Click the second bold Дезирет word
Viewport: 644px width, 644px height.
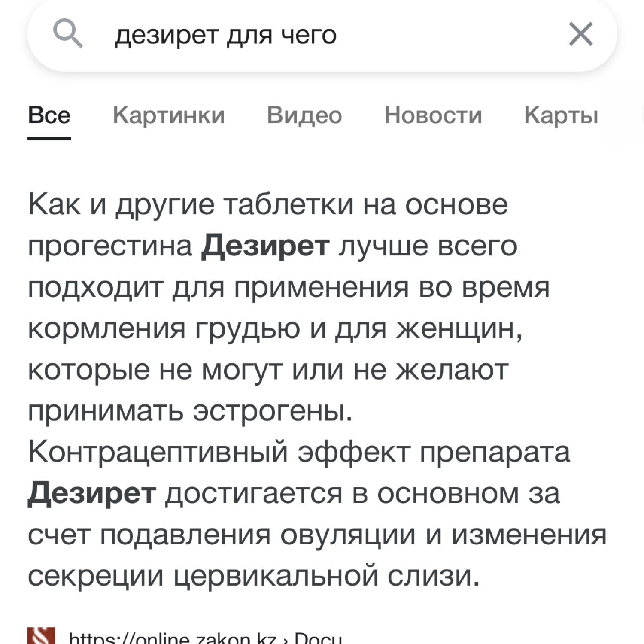[x=91, y=494]
